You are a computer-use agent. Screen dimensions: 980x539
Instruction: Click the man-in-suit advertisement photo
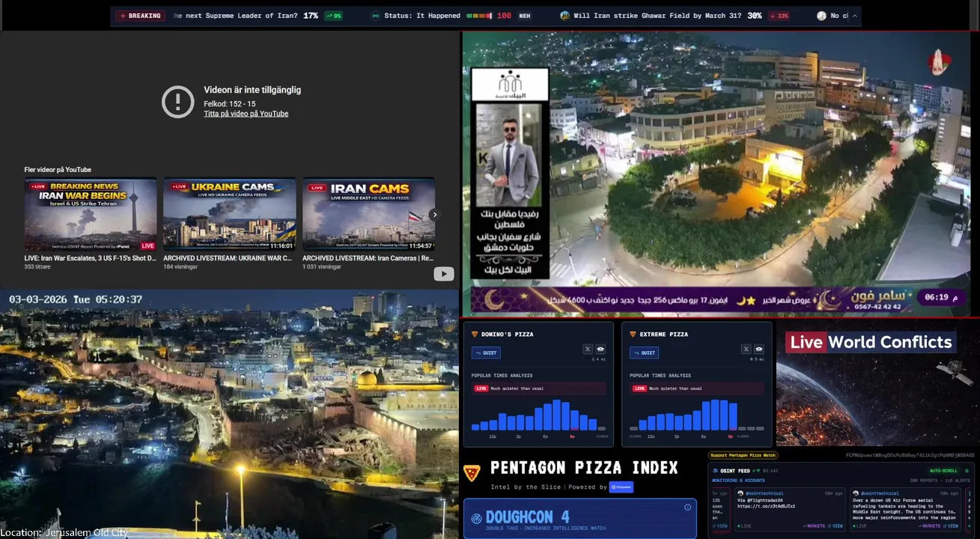point(509,153)
